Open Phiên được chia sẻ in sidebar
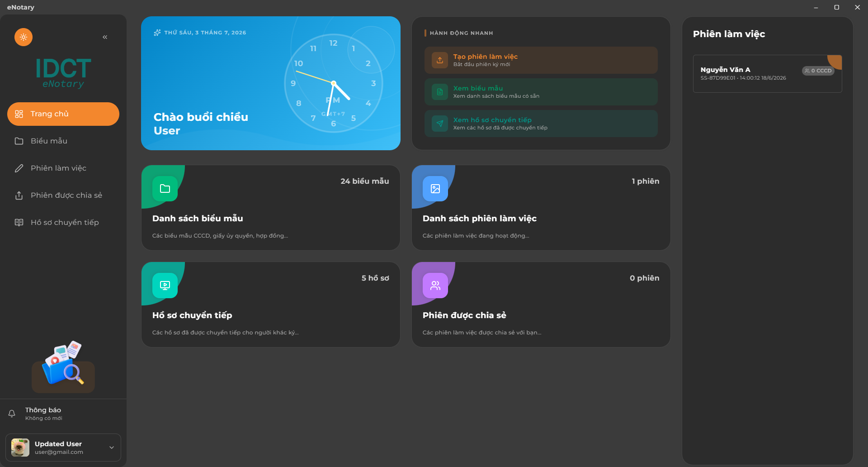 click(x=63, y=195)
